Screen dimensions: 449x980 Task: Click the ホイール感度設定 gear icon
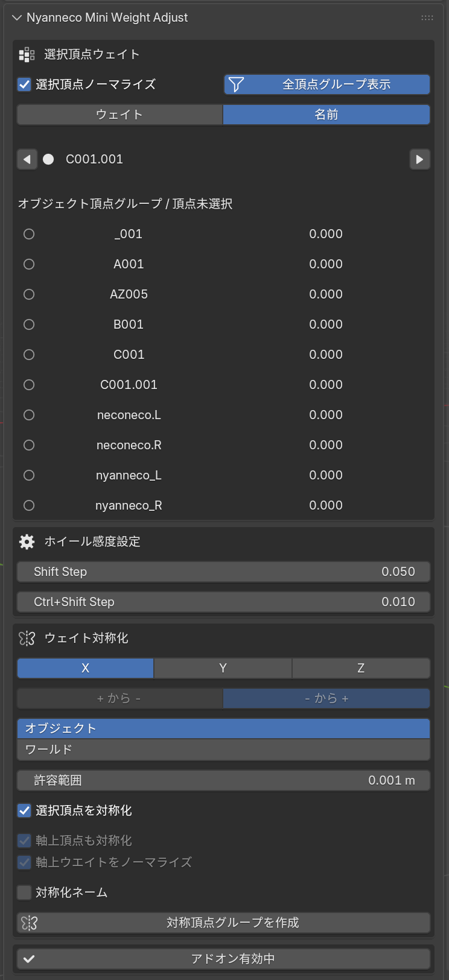27,542
